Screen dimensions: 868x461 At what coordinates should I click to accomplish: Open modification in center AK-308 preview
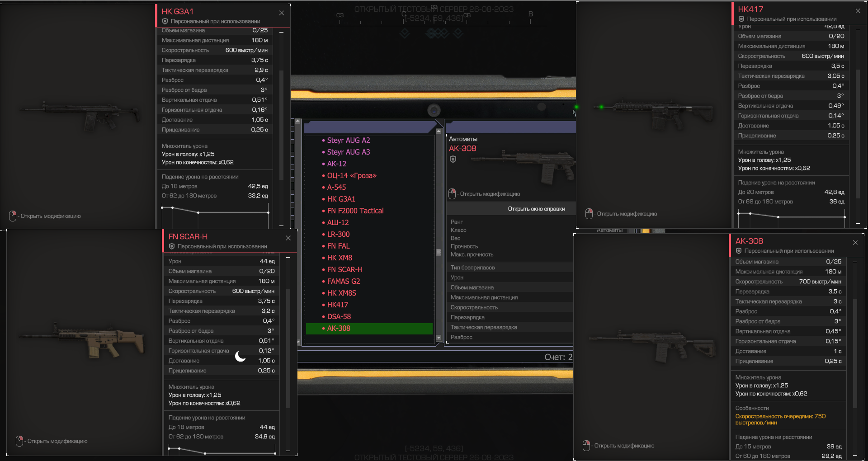pyautogui.click(x=490, y=194)
